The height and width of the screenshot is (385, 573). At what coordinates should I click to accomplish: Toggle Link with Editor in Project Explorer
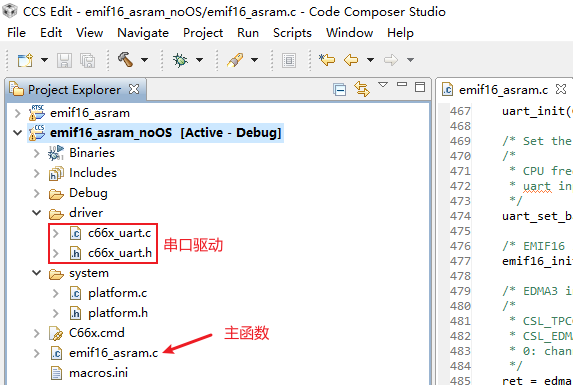point(362,89)
